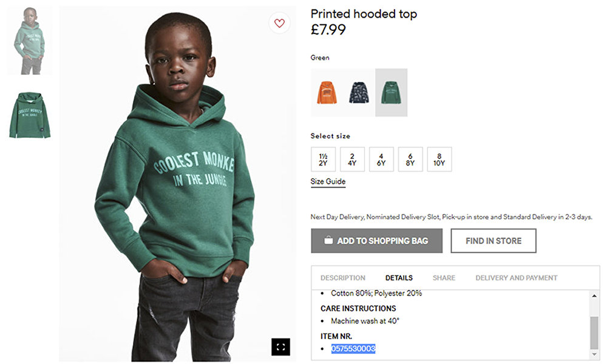Image resolution: width=607 pixels, height=364 pixels.
Task: Open fullscreen image view icon
Action: 280,347
